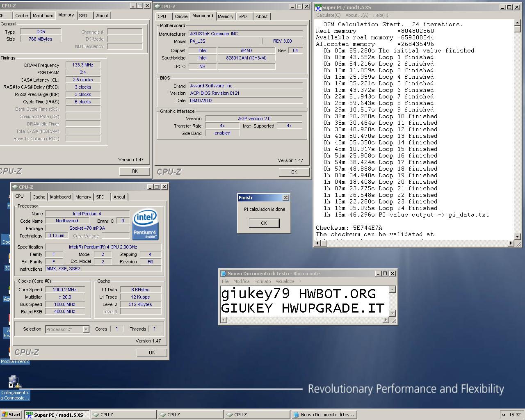Click Notepad vertical scrollbar up arrow

pyautogui.click(x=392, y=290)
